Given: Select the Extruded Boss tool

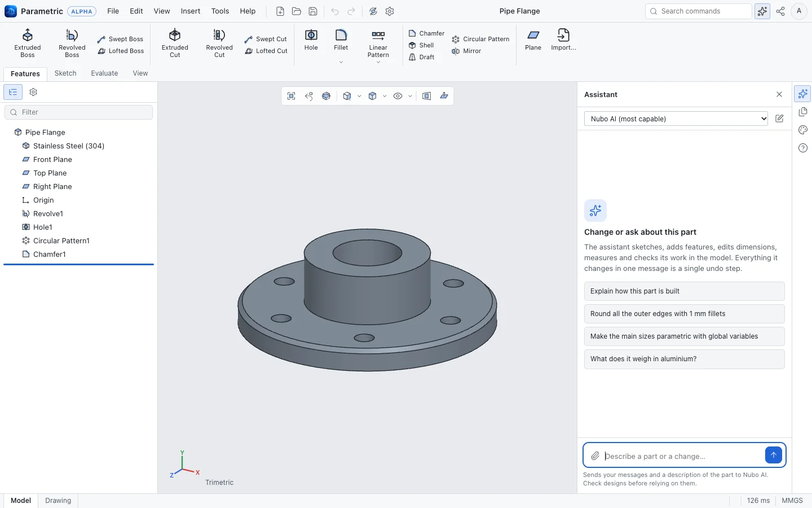Looking at the screenshot, I should pos(28,43).
